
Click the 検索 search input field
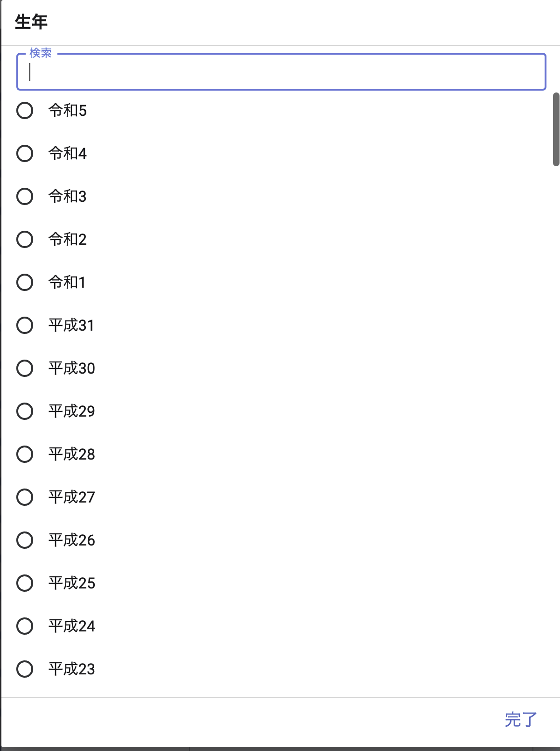point(281,72)
